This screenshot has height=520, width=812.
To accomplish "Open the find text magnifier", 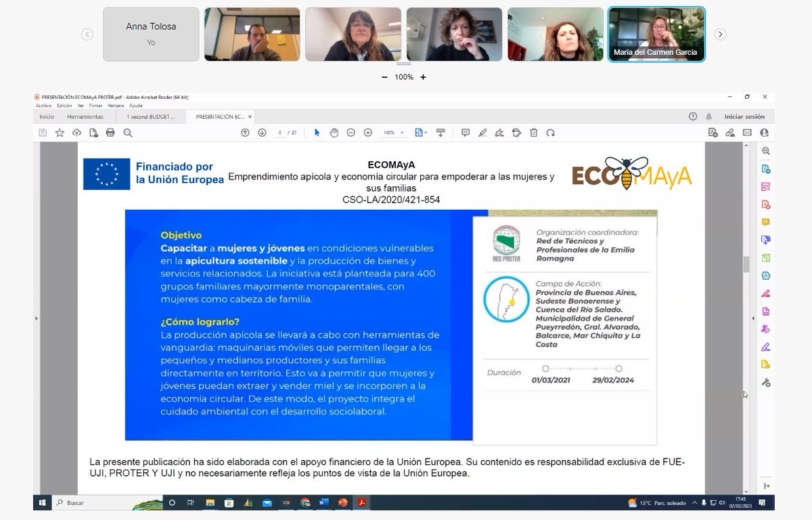I will (x=127, y=133).
